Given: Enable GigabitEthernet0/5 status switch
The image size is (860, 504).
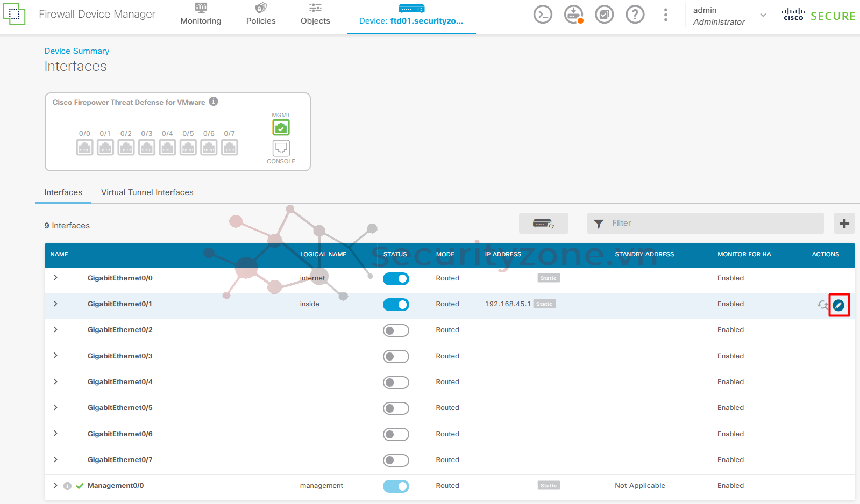Looking at the screenshot, I should [396, 408].
